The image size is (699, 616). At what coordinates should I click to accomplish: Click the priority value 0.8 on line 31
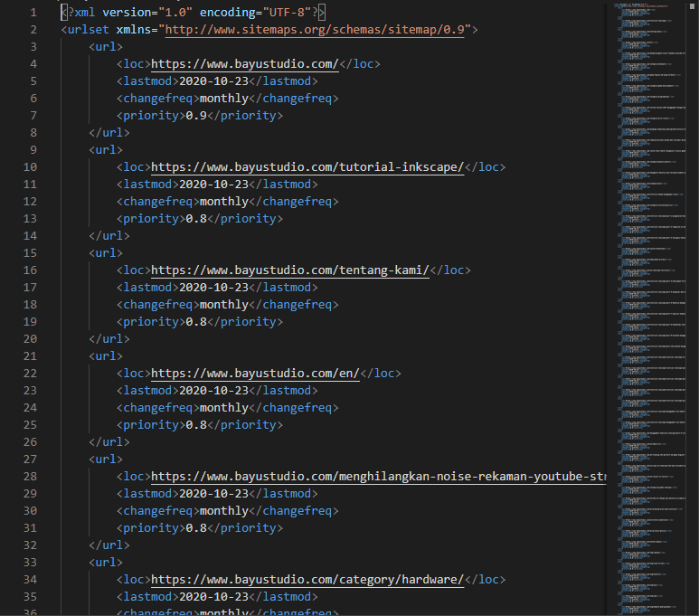[196, 527]
